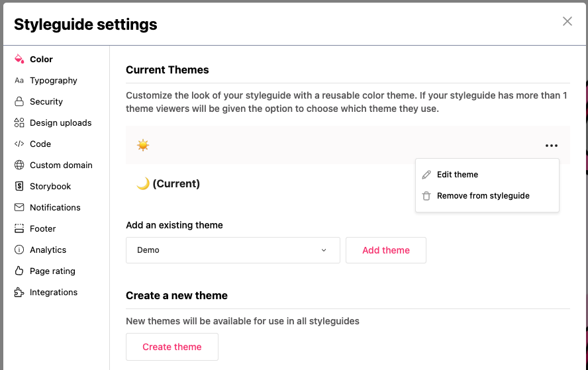Select the Custom domain globe icon
Screen dimensions: 588x370
19,165
